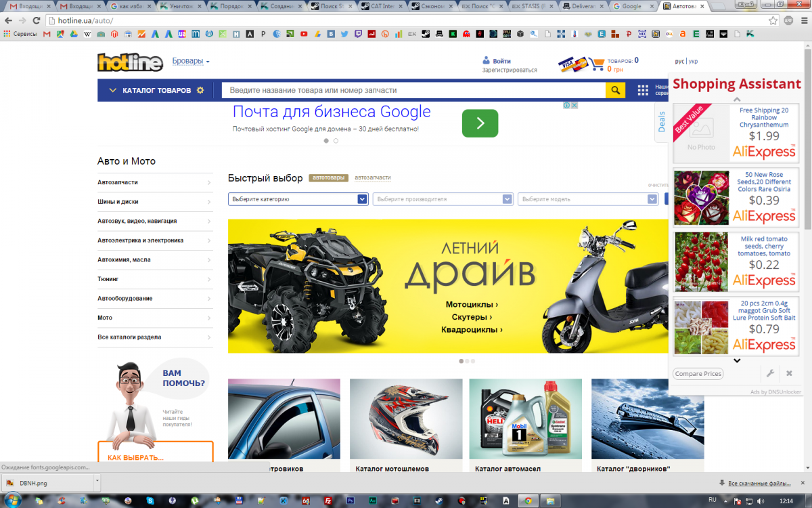The image size is (812, 508).
Task: Click the wrench icon in Shopping Assistant
Action: tap(770, 374)
